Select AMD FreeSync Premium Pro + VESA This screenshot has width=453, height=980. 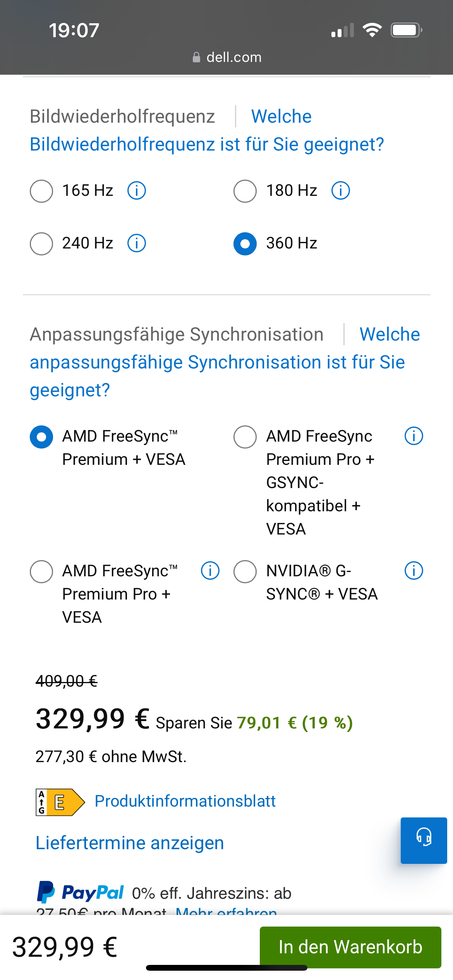(41, 572)
